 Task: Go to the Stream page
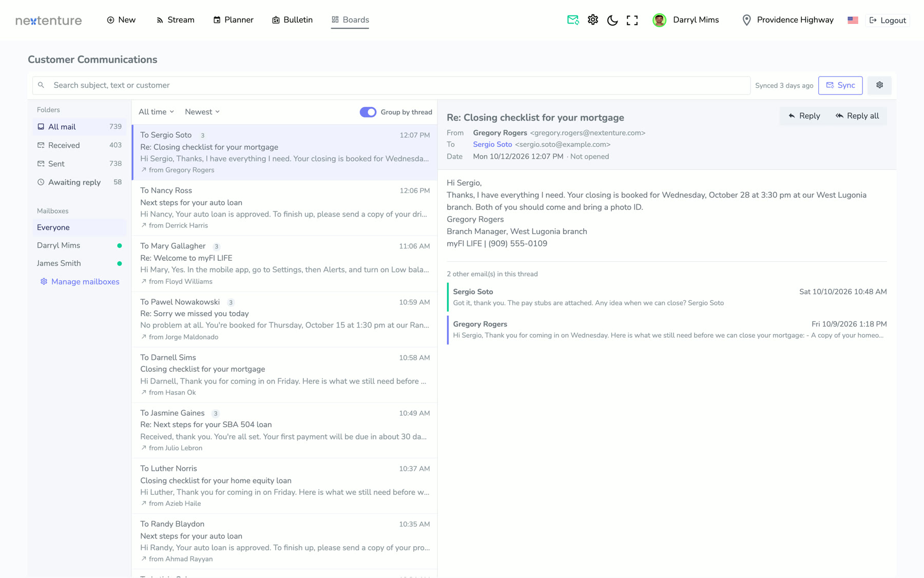(175, 20)
